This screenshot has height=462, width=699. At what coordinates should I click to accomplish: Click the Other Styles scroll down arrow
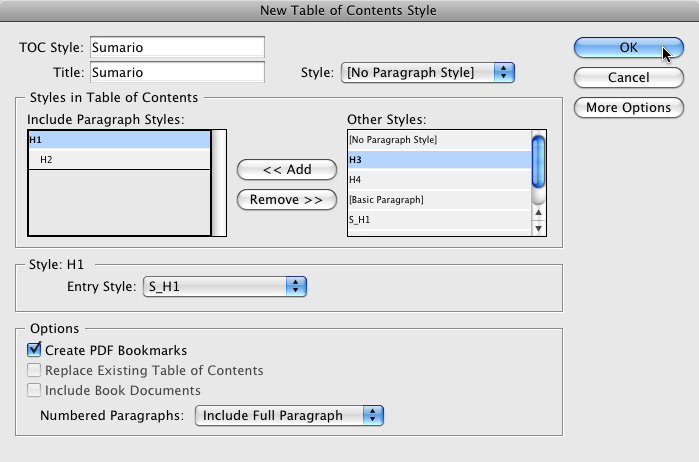coord(539,228)
